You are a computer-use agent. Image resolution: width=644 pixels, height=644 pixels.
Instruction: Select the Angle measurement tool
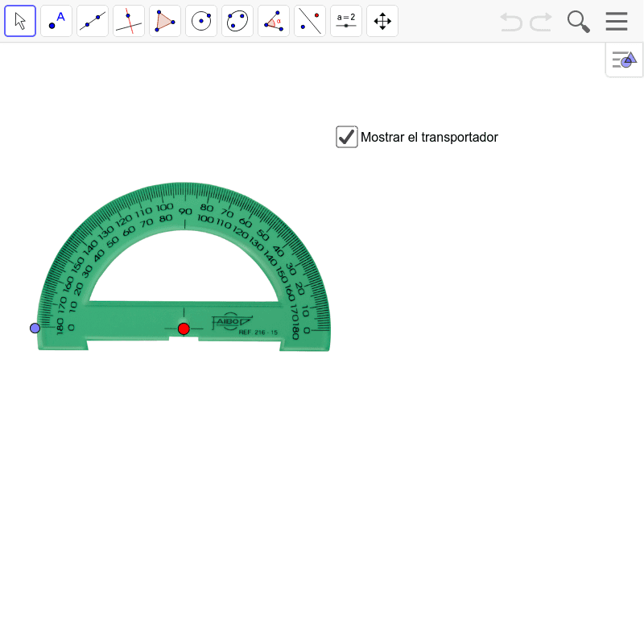(274, 21)
